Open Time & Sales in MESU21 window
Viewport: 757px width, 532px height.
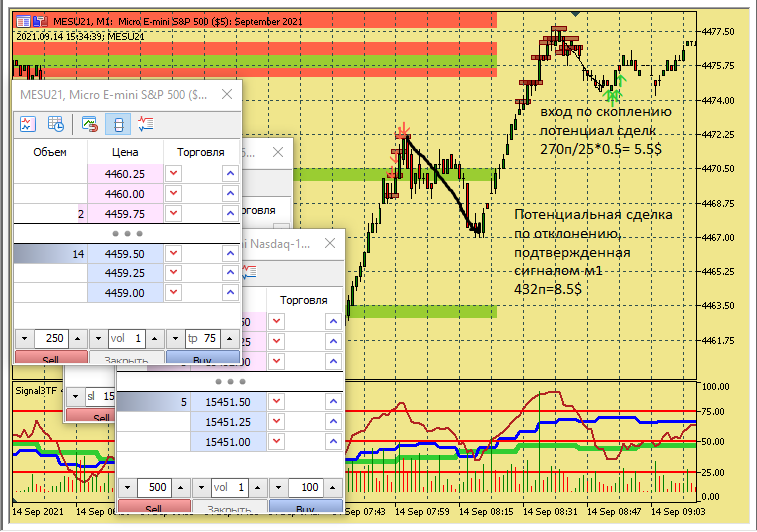click(56, 124)
